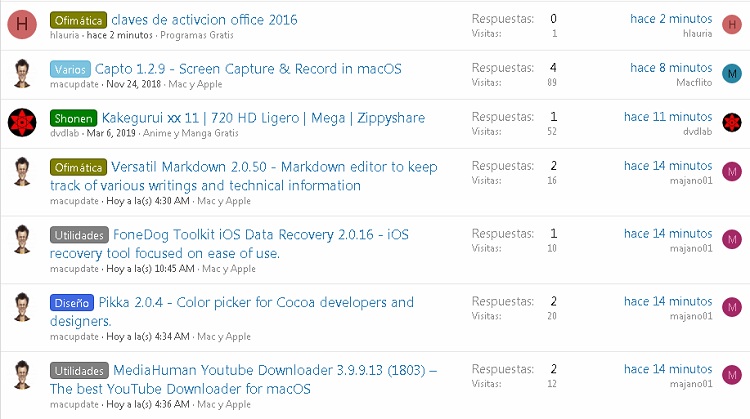
Task: Open 'Mac y Apple' link under MediaHuman thread
Action: [x=224, y=405]
